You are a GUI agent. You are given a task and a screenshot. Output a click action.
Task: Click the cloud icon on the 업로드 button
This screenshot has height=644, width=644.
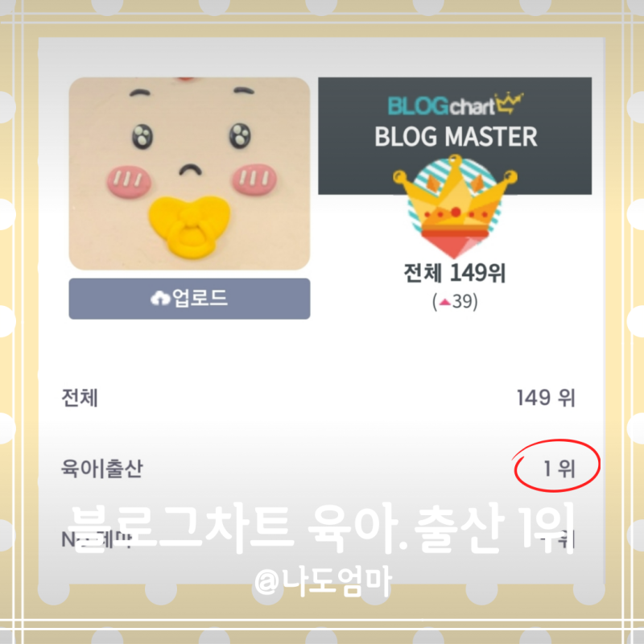160,298
